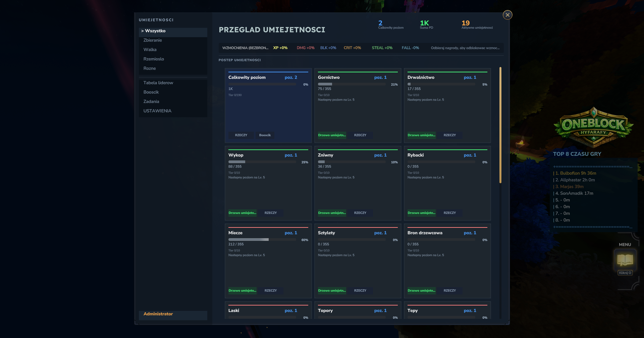This screenshot has height=338, width=644.
Task: Open Booscik on the Calkowity poziom card
Action: tap(265, 135)
